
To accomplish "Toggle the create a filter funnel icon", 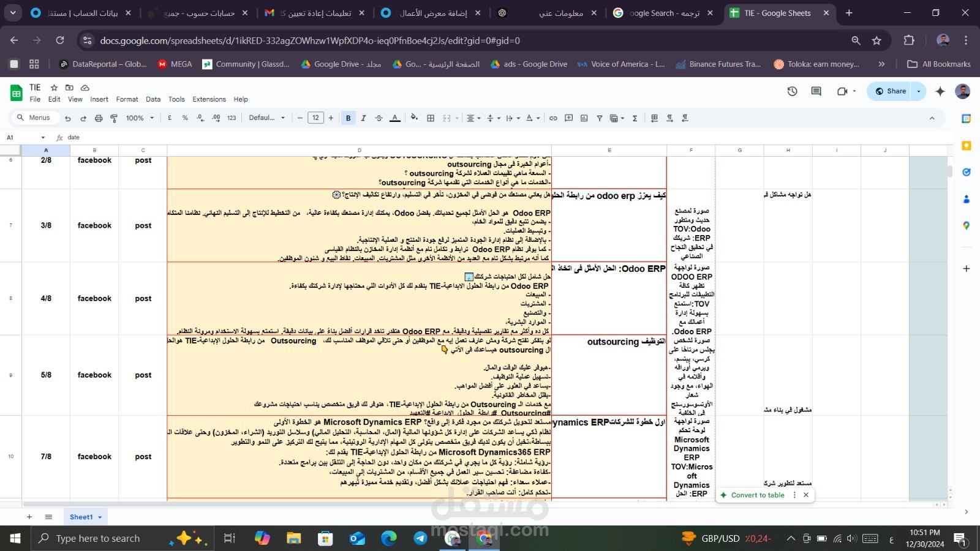I will pyautogui.click(x=600, y=118).
